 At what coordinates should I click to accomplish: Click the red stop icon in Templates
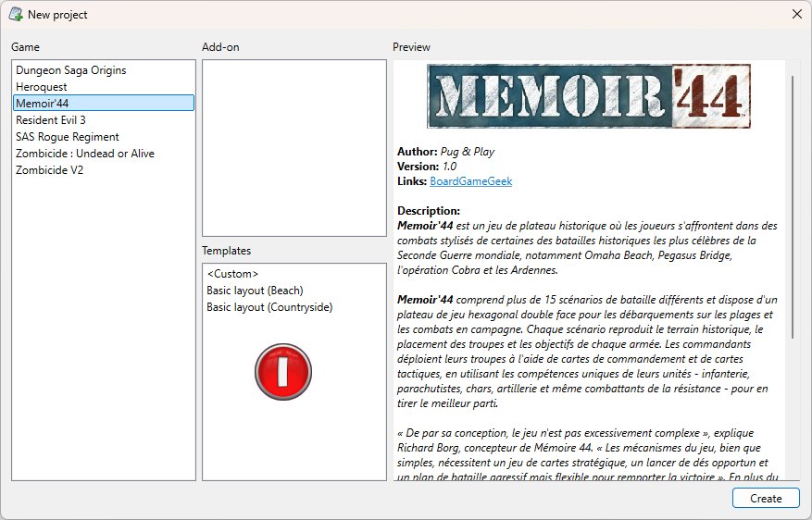[x=283, y=372]
